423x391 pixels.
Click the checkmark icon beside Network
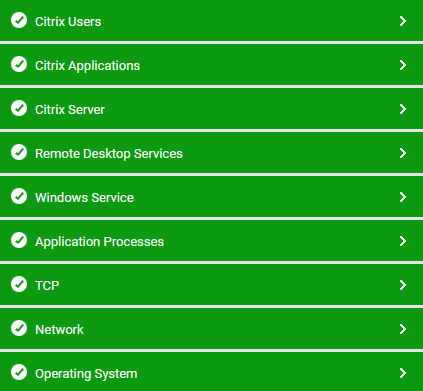click(x=19, y=328)
